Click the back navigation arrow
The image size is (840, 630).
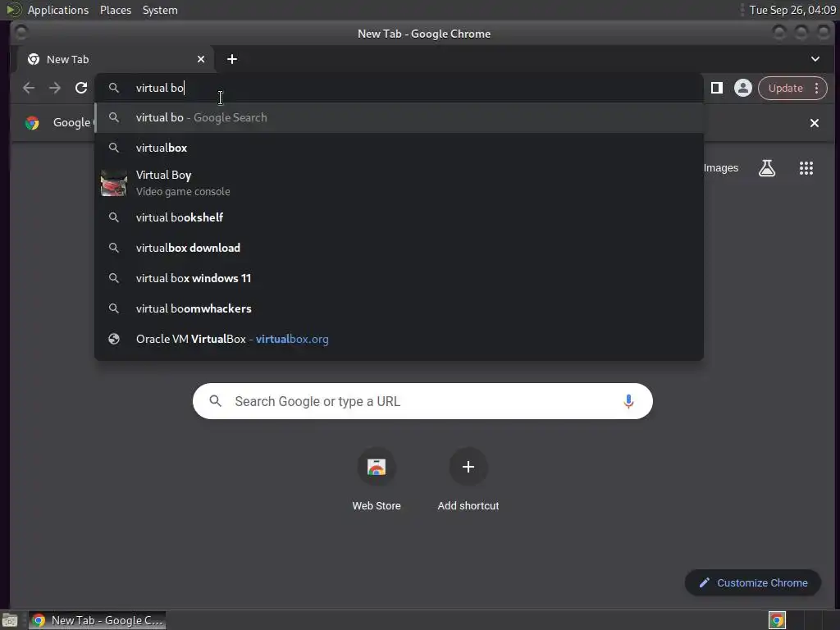[x=29, y=88]
